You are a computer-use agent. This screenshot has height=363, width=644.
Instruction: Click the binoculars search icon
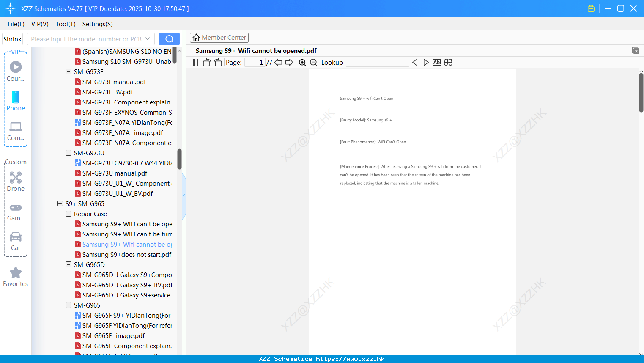tap(448, 63)
